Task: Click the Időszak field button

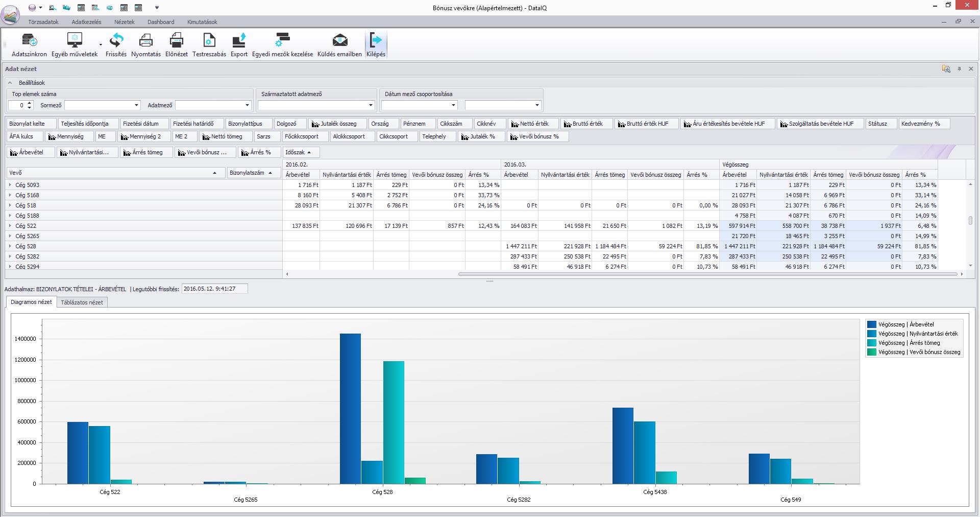Action: click(x=301, y=152)
